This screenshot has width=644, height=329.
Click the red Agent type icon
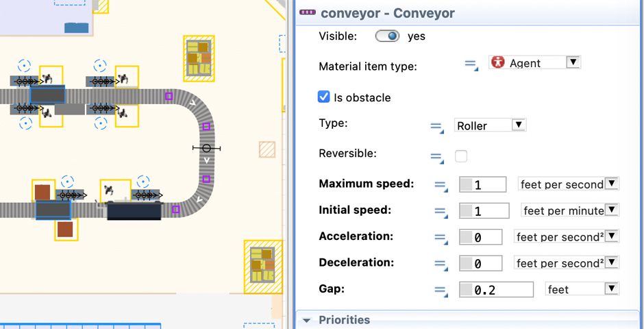498,62
